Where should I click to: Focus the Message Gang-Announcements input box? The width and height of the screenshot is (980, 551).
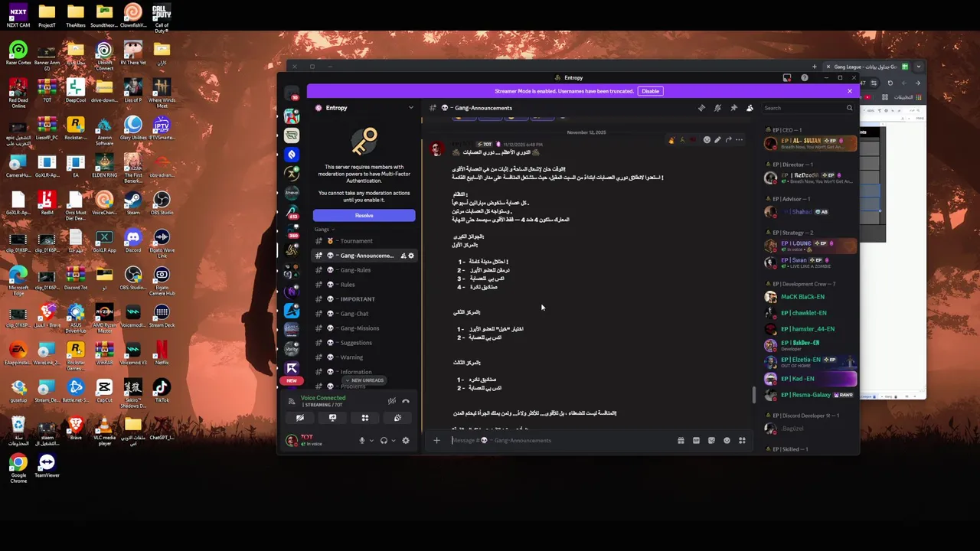click(559, 440)
